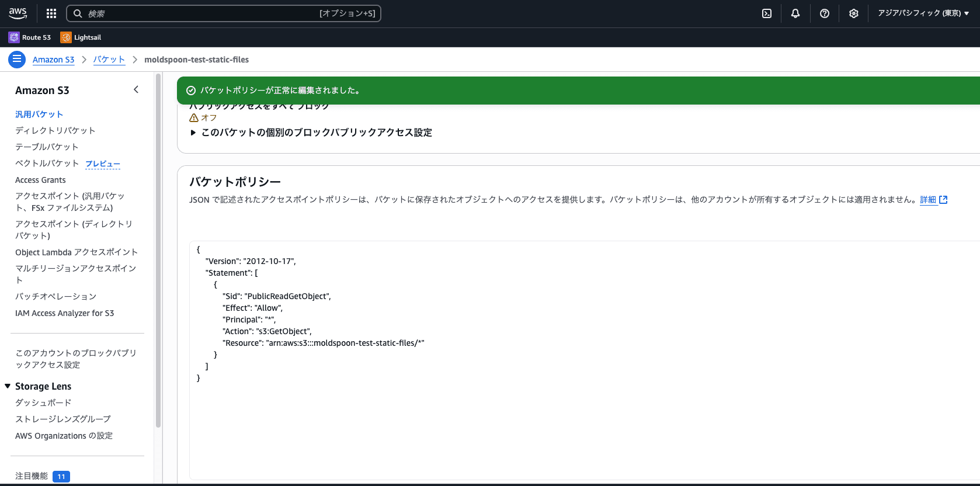Collapse the Storage Lens section

tap(8, 386)
